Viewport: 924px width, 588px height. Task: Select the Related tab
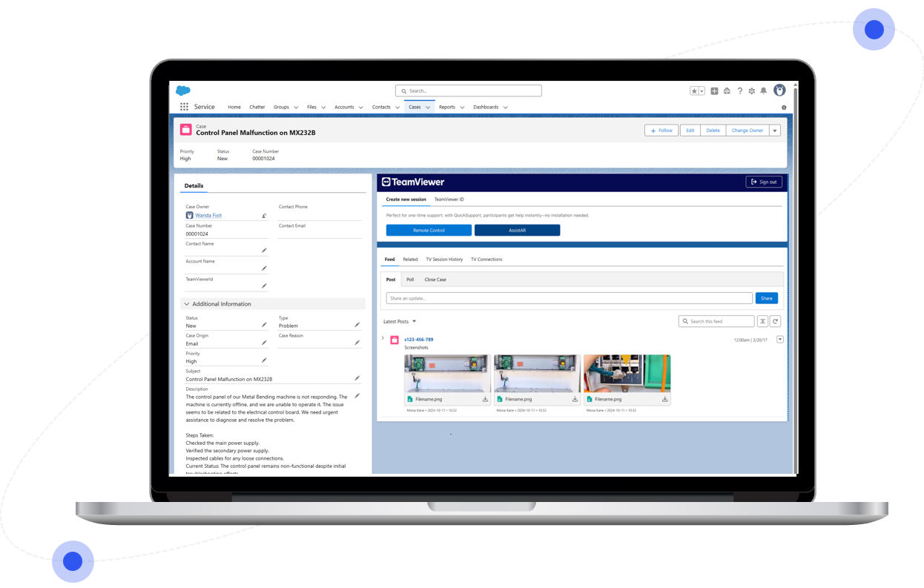tap(410, 260)
